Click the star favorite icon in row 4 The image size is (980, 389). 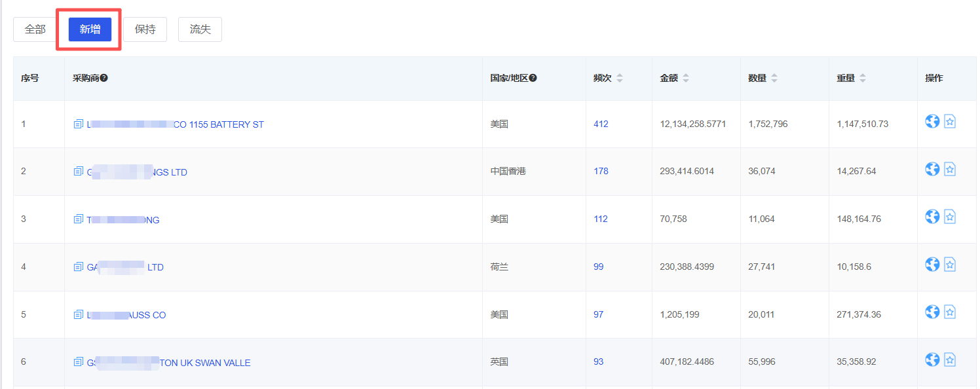pyautogui.click(x=950, y=264)
